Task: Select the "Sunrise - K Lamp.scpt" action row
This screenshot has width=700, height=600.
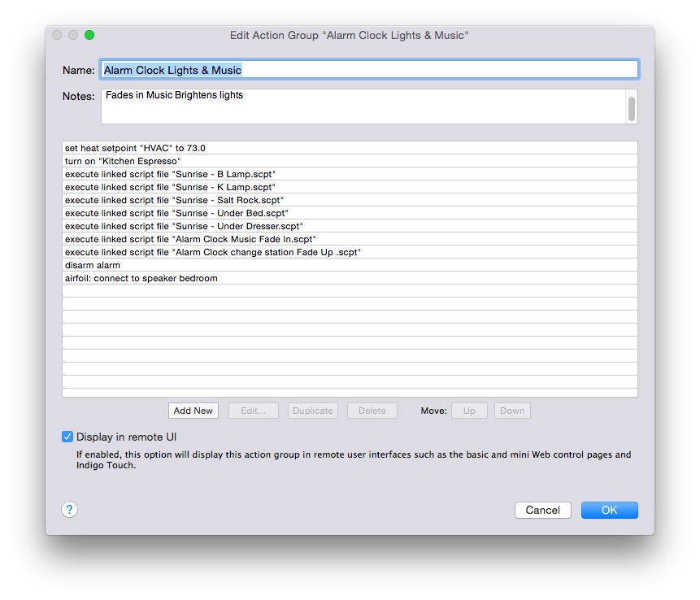Action: tap(350, 187)
